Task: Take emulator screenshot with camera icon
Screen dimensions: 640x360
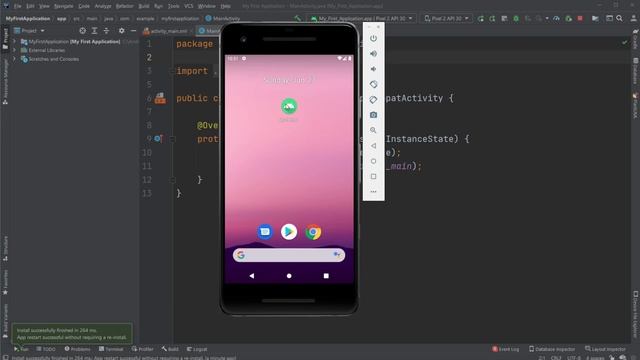Action: [x=373, y=115]
